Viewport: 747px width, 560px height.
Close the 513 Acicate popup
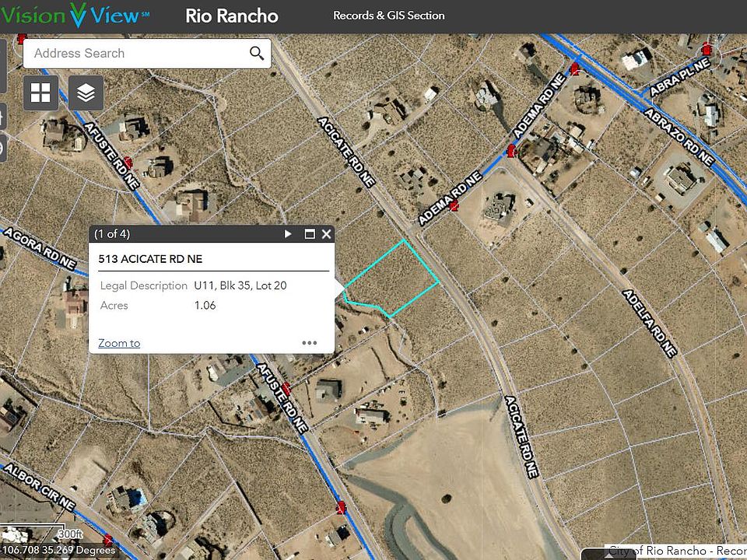(x=326, y=234)
